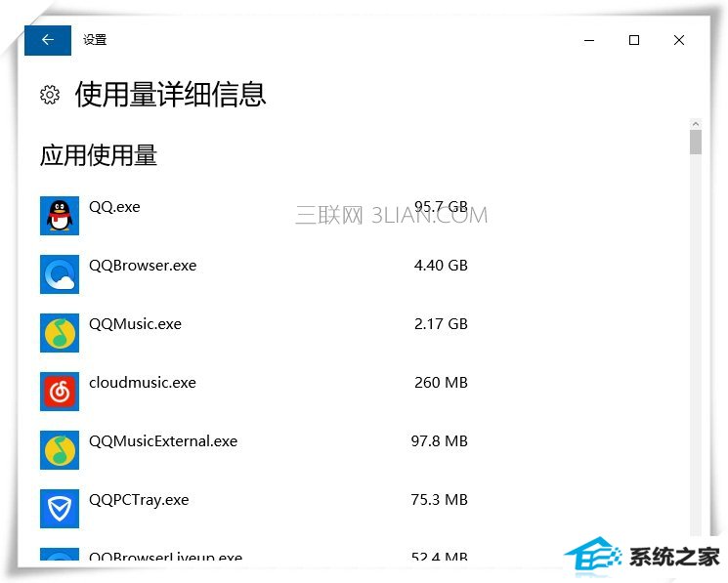Click the 2.17 GB usage value

(x=441, y=324)
